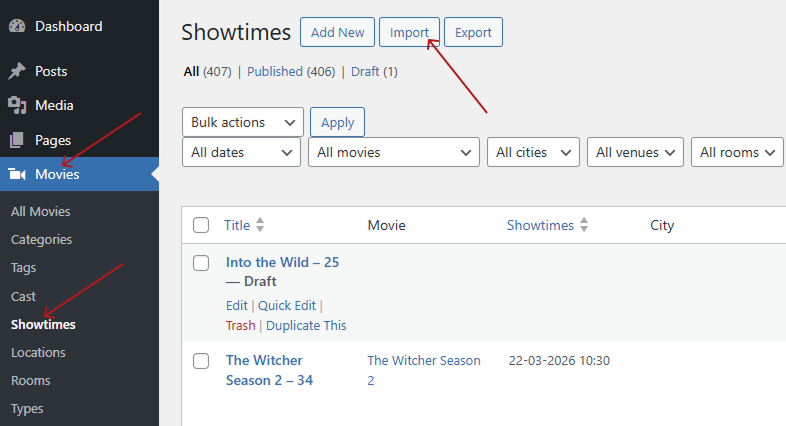
Task: Filter by Published showtimes link
Action: tap(276, 72)
